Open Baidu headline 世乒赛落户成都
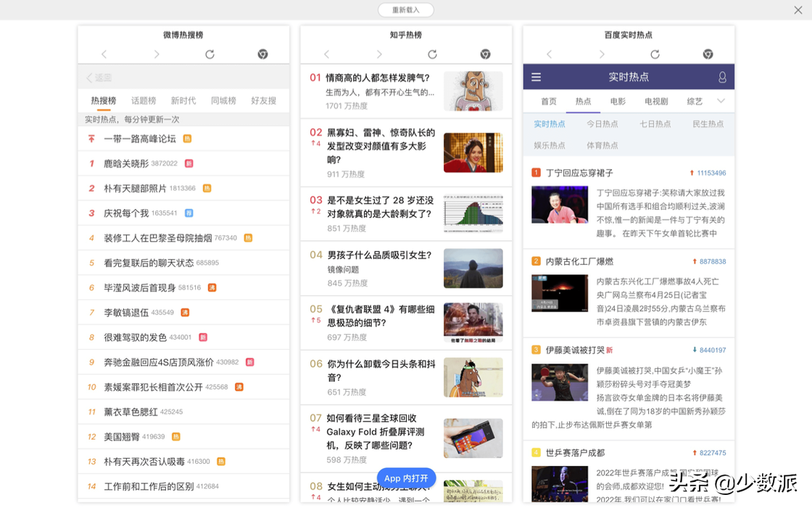Viewport: 812px width, 508px height. click(x=576, y=453)
